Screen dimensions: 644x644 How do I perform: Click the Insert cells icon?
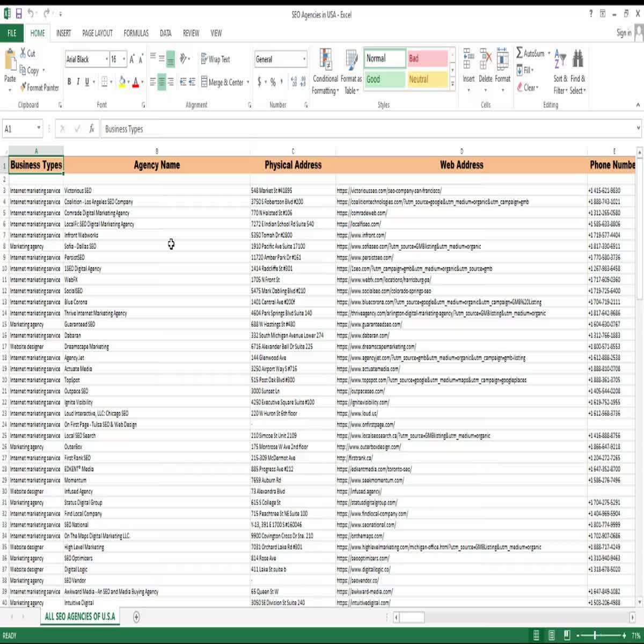pos(469,59)
